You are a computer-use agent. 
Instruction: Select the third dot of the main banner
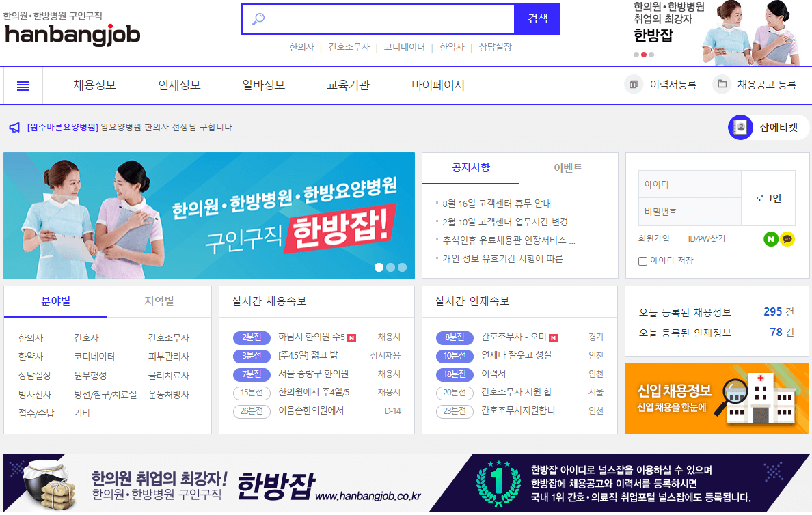(403, 267)
